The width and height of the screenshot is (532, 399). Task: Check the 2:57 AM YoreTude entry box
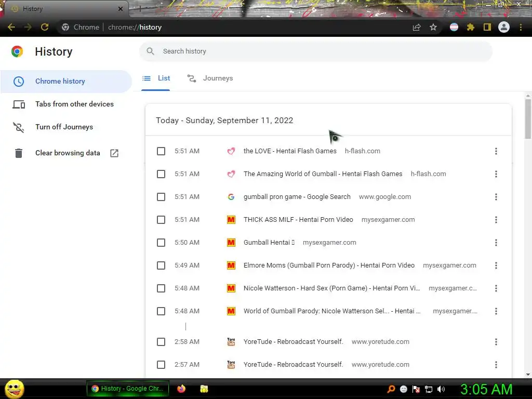coord(161,365)
